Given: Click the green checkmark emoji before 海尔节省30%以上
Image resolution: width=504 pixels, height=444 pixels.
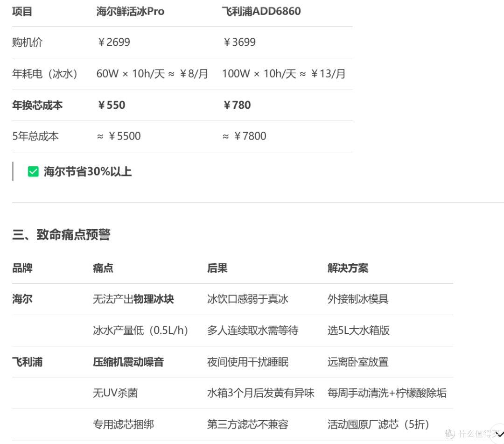Looking at the screenshot, I should point(33,171).
